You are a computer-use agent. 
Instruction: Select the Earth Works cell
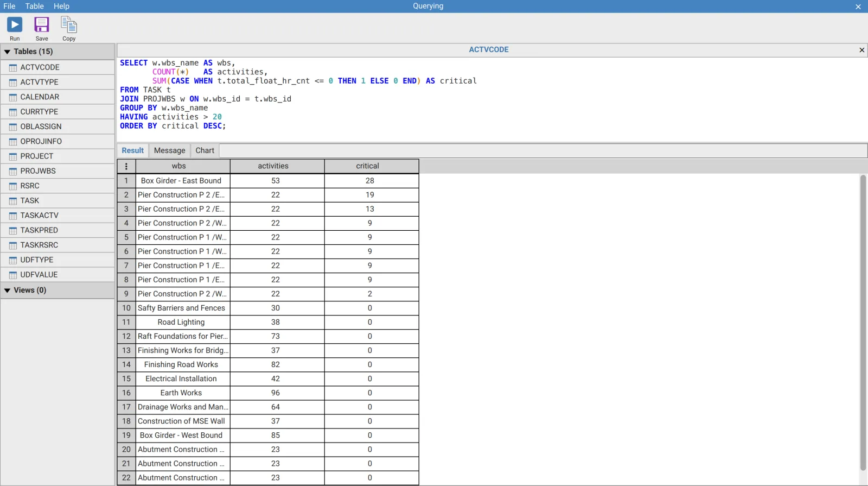[x=183, y=393]
